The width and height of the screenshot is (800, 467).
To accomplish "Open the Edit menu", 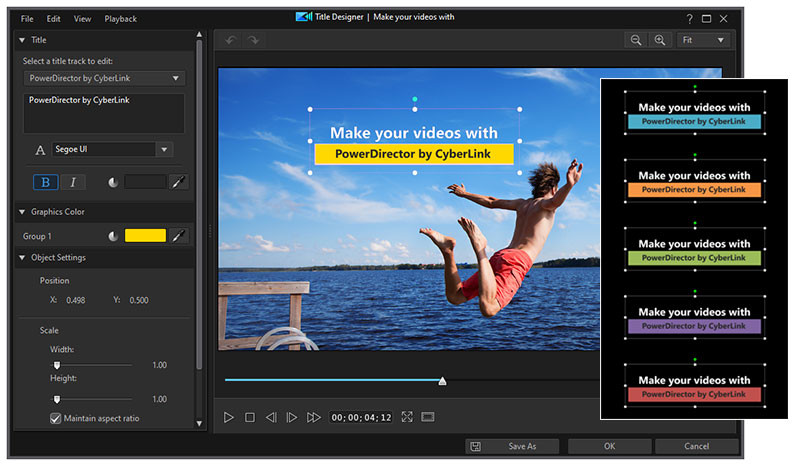I will point(53,19).
